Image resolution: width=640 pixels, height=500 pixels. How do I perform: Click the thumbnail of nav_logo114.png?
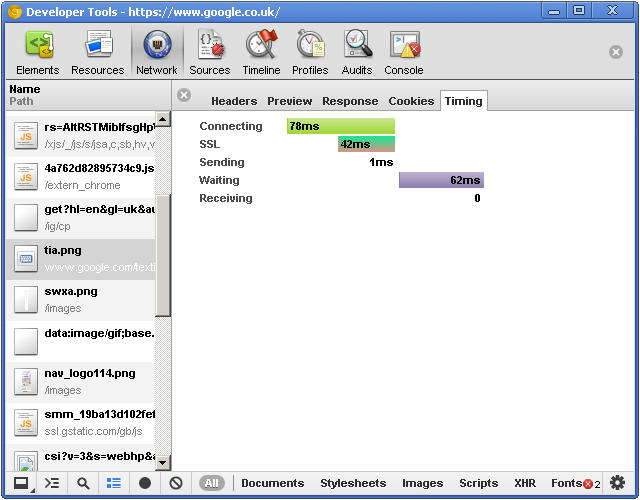pos(26,382)
